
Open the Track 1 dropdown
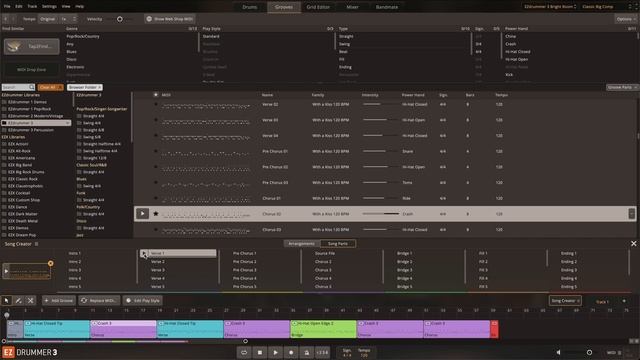pyautogui.click(x=602, y=301)
